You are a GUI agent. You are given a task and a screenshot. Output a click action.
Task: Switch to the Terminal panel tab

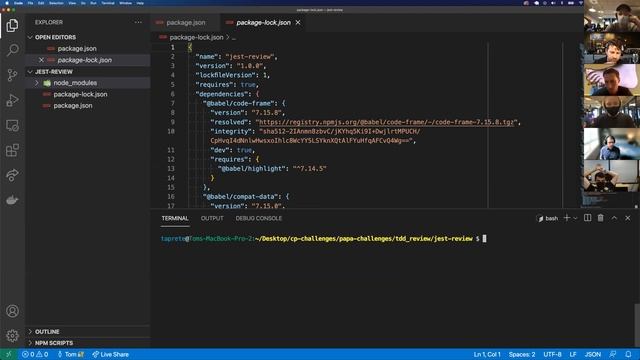tap(175, 218)
